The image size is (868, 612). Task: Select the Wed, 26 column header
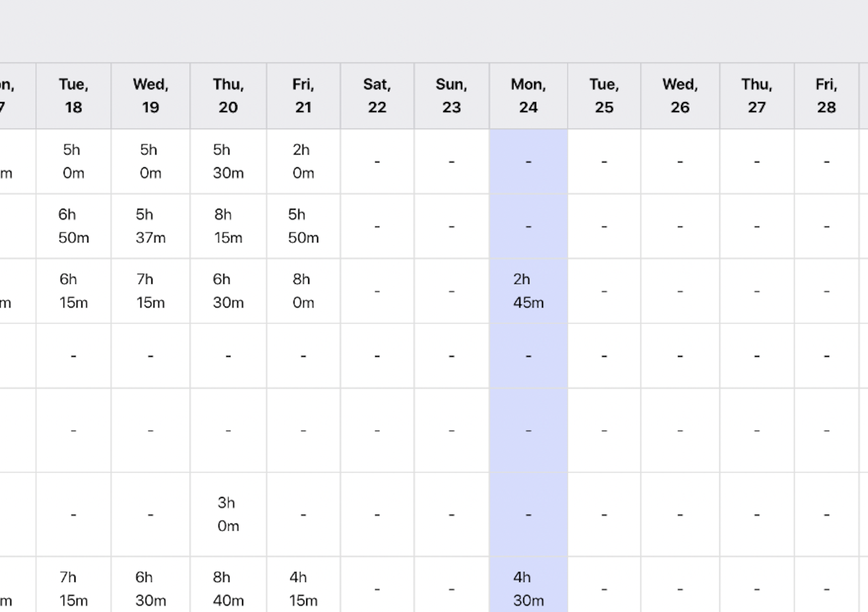point(680,96)
